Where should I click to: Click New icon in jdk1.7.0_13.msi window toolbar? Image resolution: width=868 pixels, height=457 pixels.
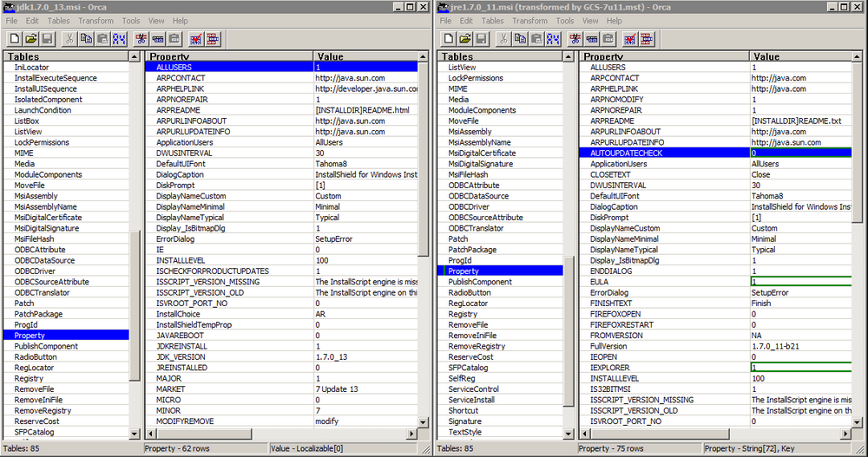coord(15,39)
